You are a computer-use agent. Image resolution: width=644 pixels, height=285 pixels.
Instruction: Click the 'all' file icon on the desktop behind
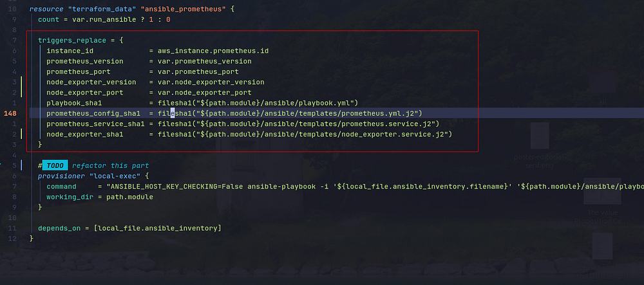pos(603,88)
